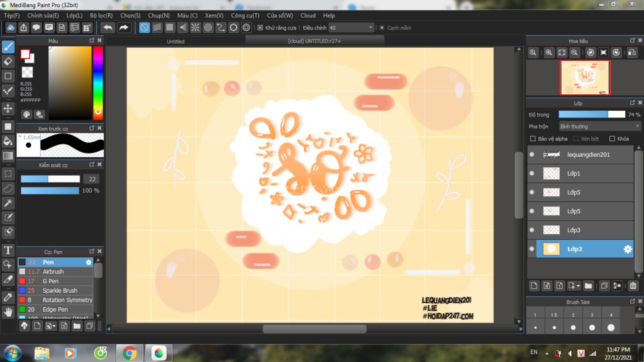Select the Gradient tool
The image size is (644, 362).
coord(8,156)
